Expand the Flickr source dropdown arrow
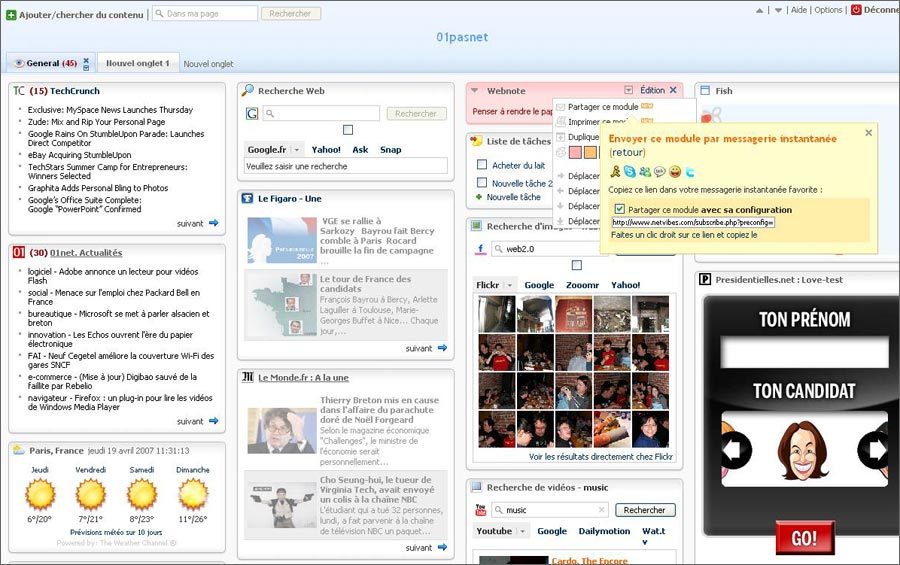The image size is (900, 565). click(x=510, y=285)
